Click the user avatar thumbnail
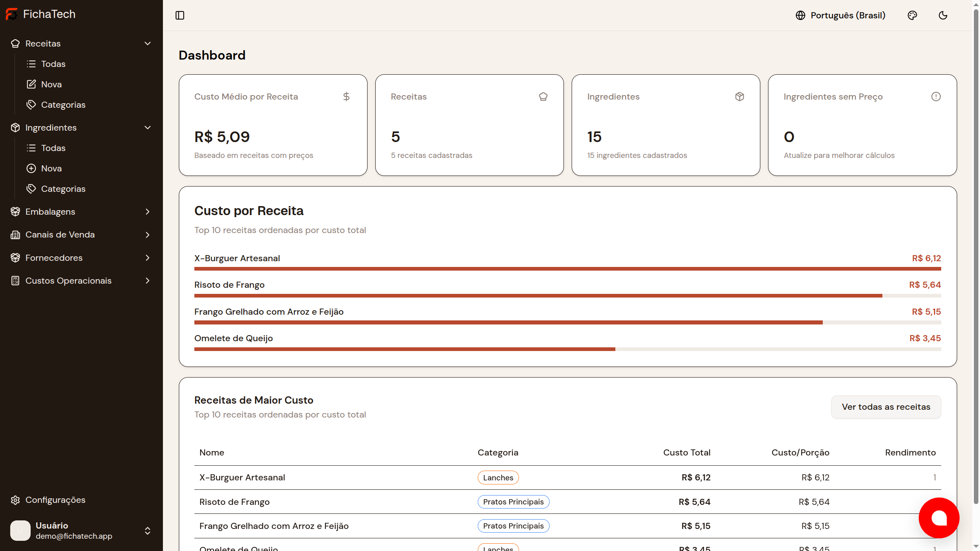The image size is (980, 551). pos(20,531)
